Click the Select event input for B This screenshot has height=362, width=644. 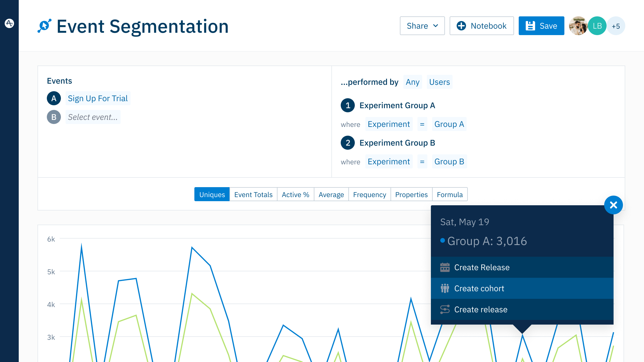tap(93, 117)
